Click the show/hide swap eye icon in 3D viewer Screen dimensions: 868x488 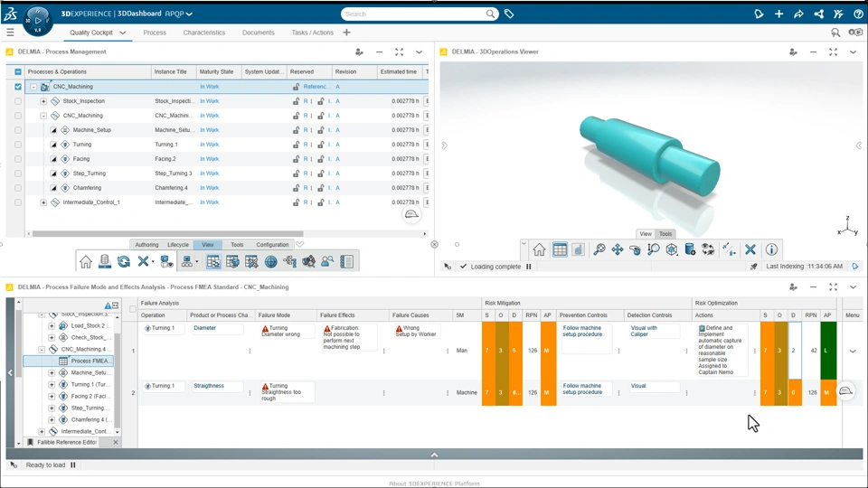pyautogui.click(x=708, y=249)
